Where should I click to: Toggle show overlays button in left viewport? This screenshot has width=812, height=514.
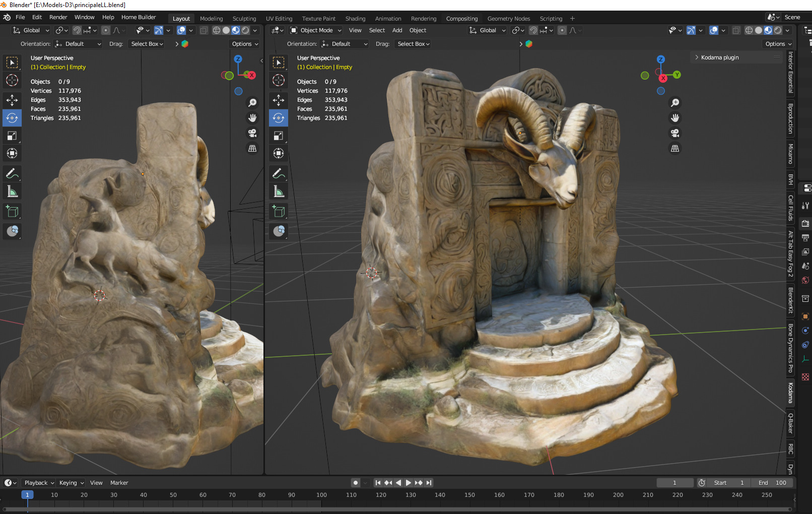[181, 30]
